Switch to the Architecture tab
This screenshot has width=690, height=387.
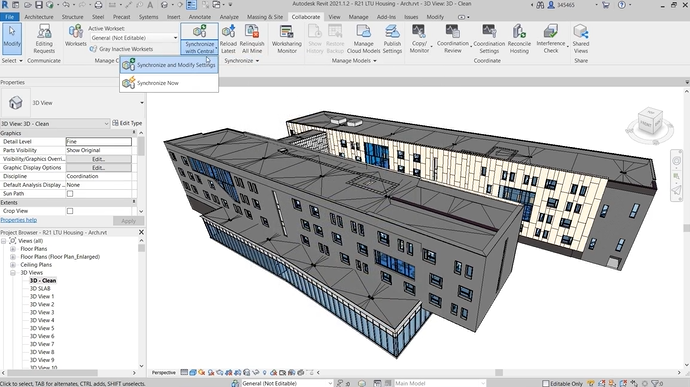[39, 17]
